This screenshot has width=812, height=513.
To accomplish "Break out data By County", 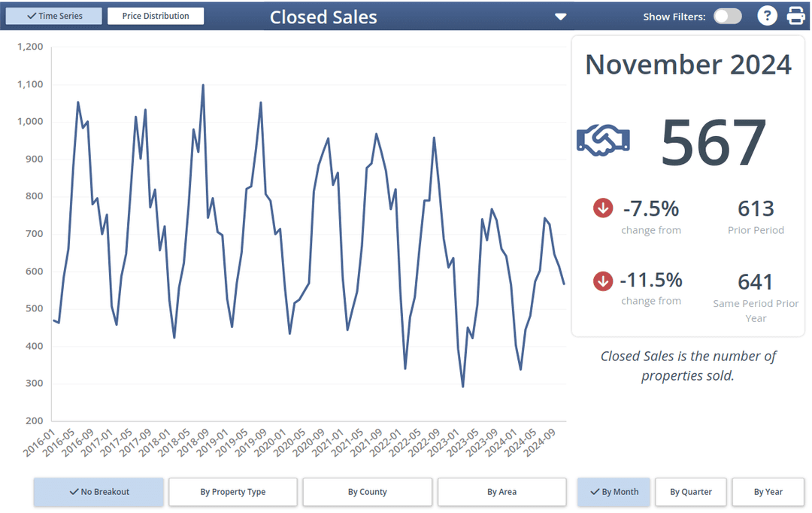I will point(368,492).
